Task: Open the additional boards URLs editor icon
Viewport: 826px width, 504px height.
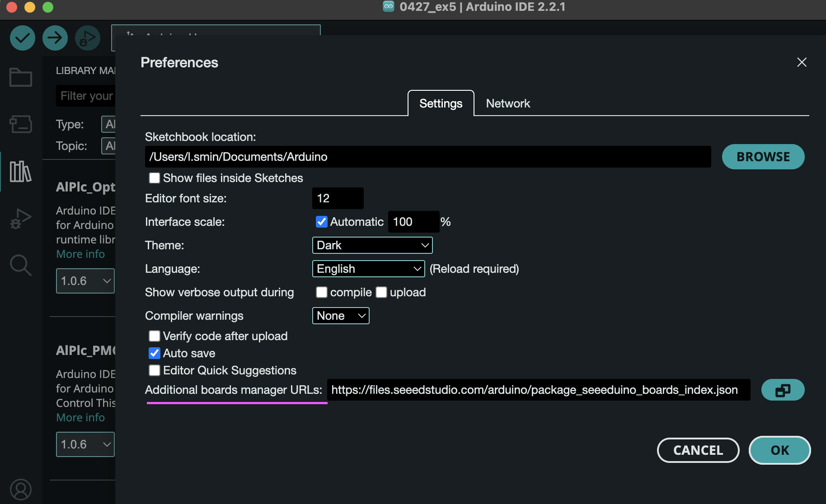Action: [x=783, y=390]
